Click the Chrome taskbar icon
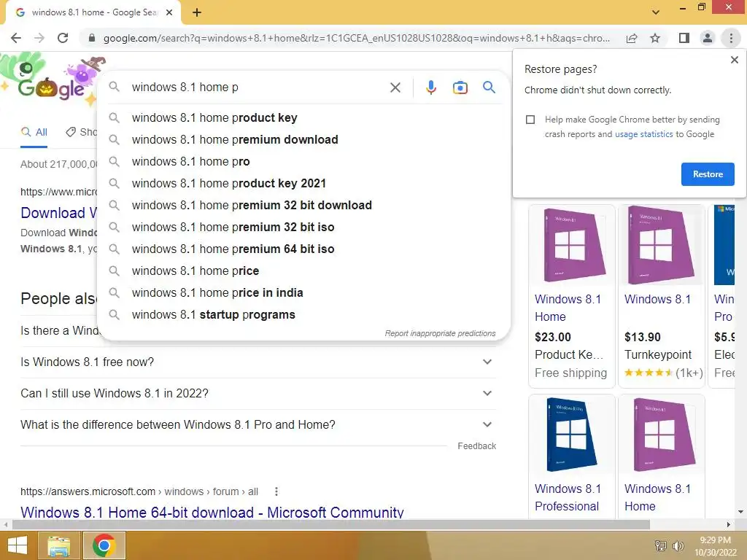Screen dimensions: 747x560 pos(104,545)
